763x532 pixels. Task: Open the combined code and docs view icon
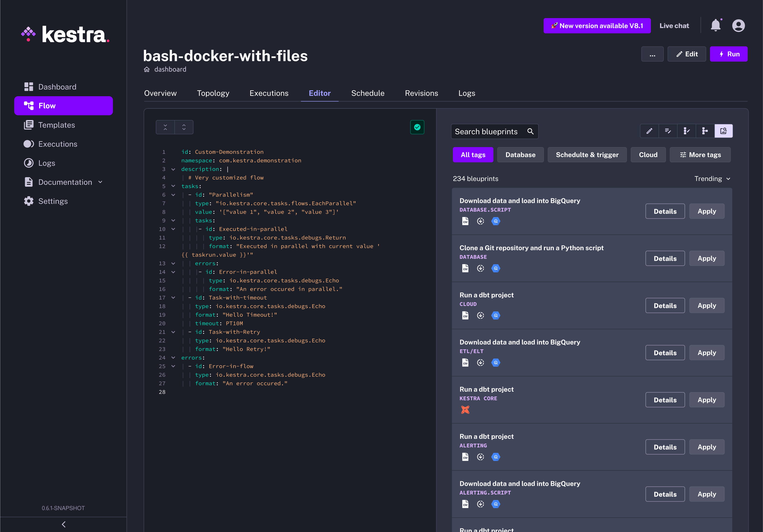[668, 131]
